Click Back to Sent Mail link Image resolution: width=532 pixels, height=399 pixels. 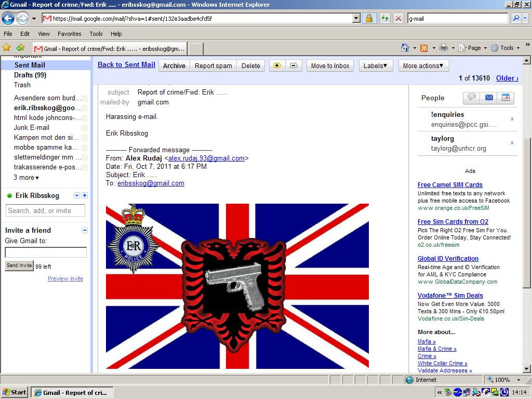126,65
